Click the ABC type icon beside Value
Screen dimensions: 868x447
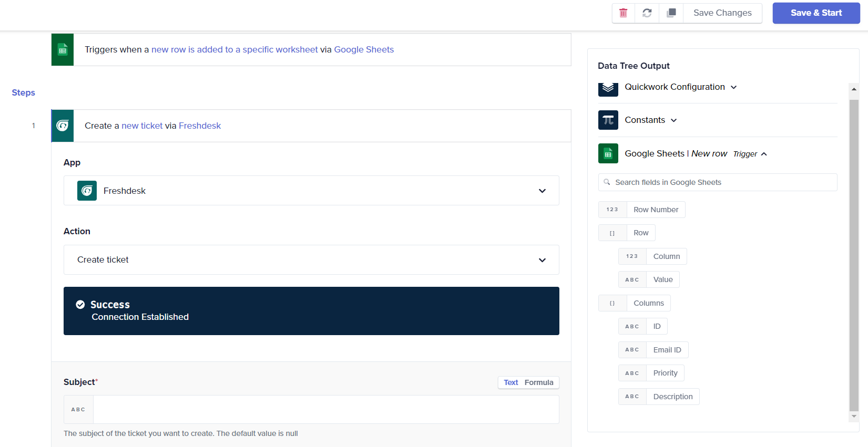pyautogui.click(x=632, y=279)
